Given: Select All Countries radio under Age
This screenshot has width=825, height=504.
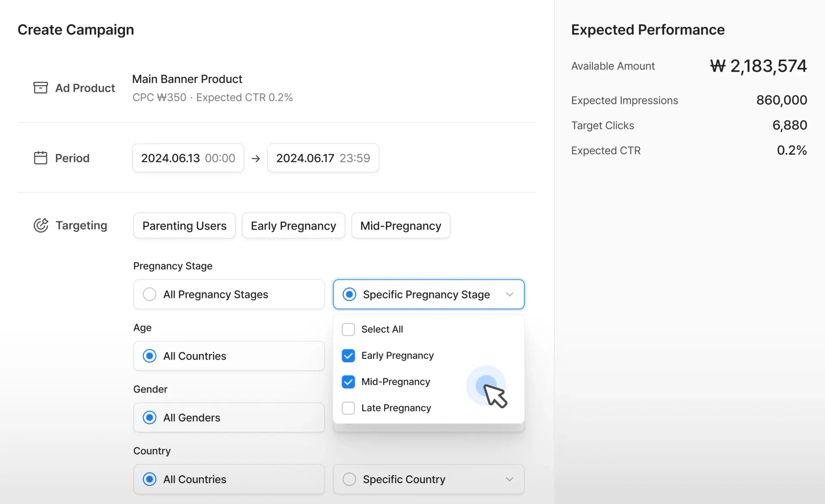Looking at the screenshot, I should pos(150,356).
